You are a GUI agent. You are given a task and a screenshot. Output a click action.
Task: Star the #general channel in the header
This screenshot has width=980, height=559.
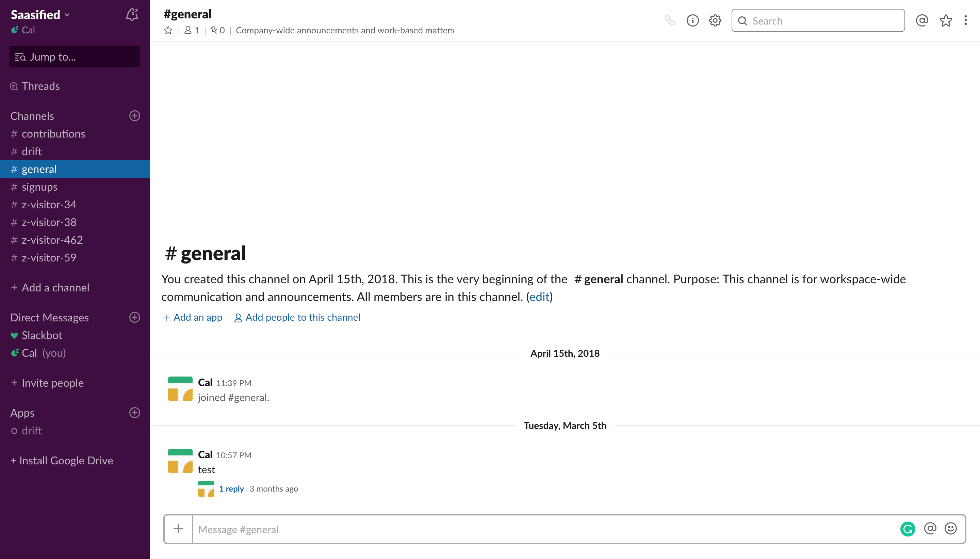tap(168, 30)
